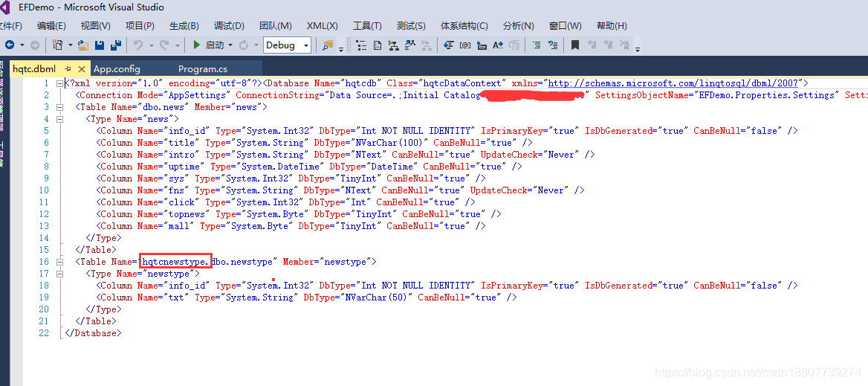Click the list-view outline toolbar icon

click(x=361, y=45)
